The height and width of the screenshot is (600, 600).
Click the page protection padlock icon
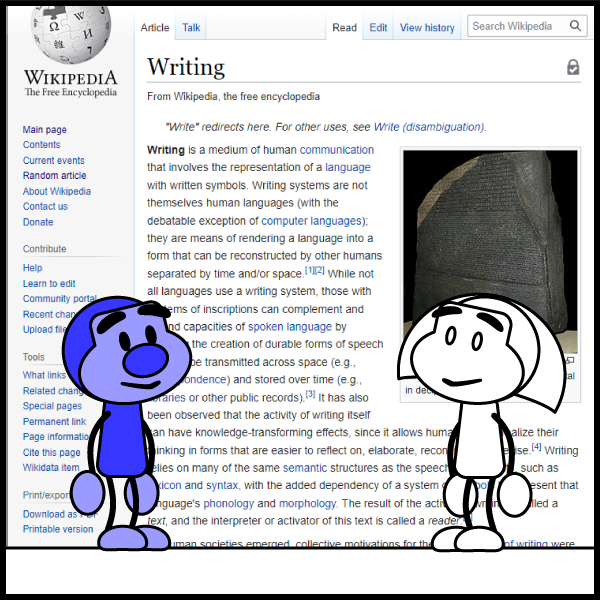coord(572,68)
